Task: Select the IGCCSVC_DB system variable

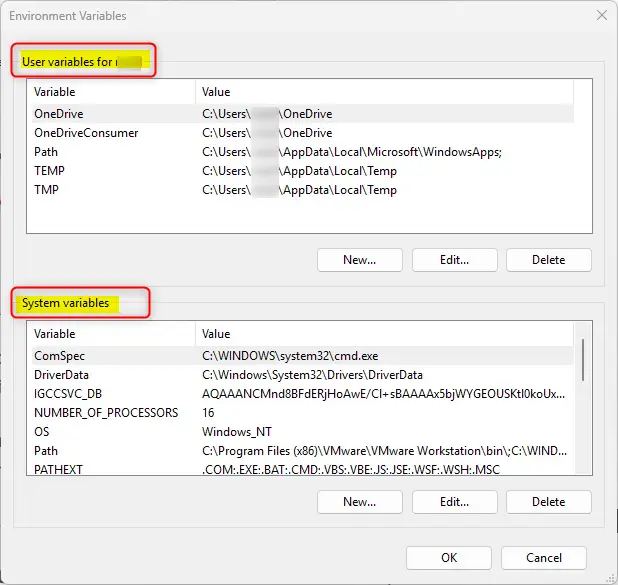Action: click(302, 394)
